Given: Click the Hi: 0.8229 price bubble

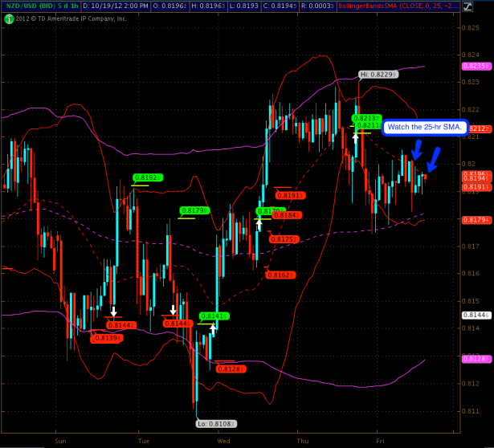Looking at the screenshot, I should pyautogui.click(x=378, y=75).
